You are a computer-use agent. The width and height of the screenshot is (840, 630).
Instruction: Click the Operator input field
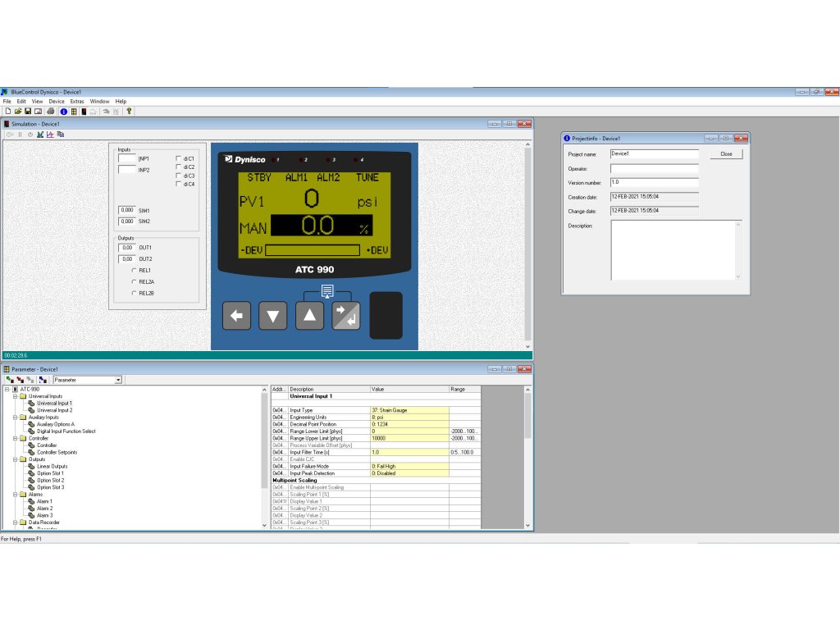(654, 169)
